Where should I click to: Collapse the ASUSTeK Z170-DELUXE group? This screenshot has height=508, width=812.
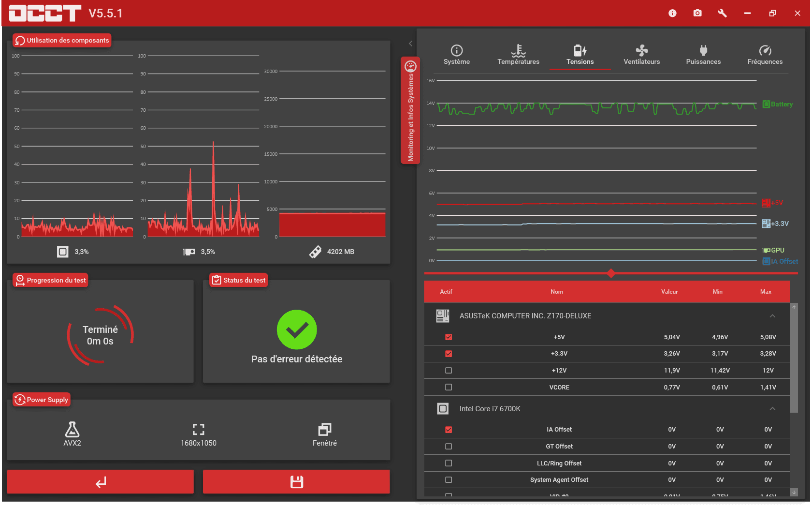point(772,316)
